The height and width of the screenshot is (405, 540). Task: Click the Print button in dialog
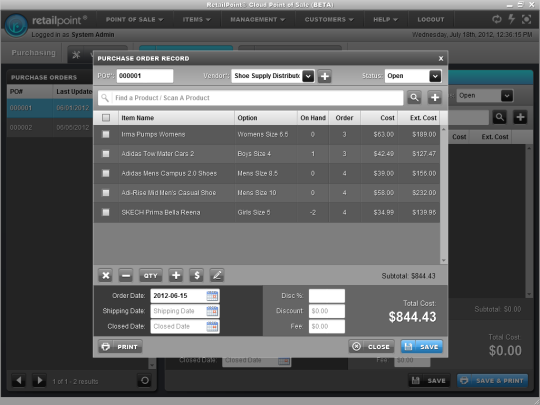coord(120,346)
